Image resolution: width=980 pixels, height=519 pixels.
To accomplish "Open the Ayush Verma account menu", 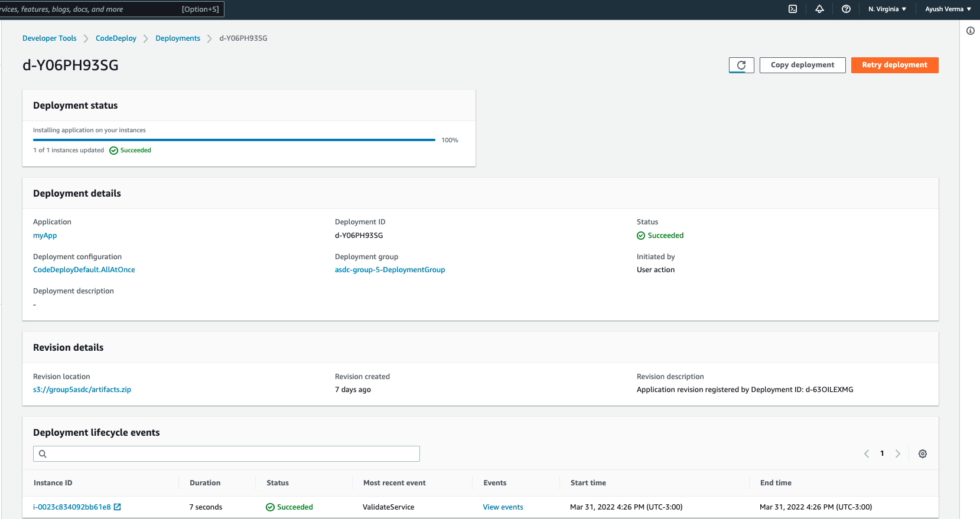I will click(948, 9).
